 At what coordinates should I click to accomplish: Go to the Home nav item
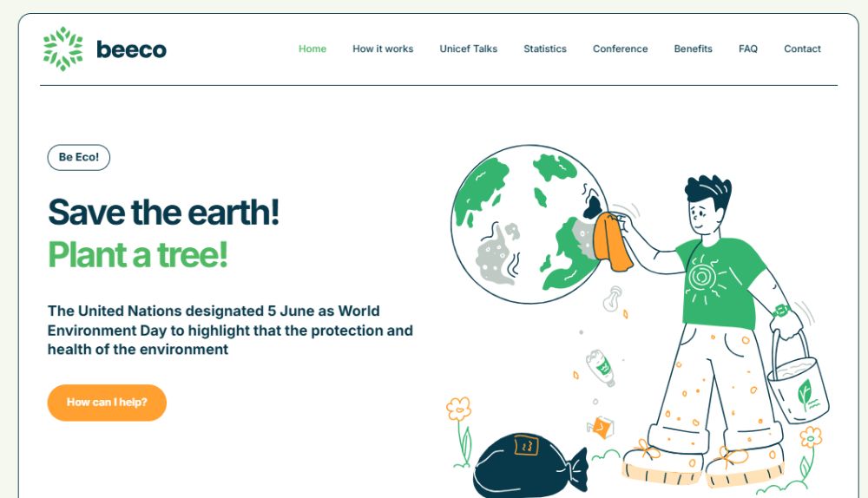(312, 49)
